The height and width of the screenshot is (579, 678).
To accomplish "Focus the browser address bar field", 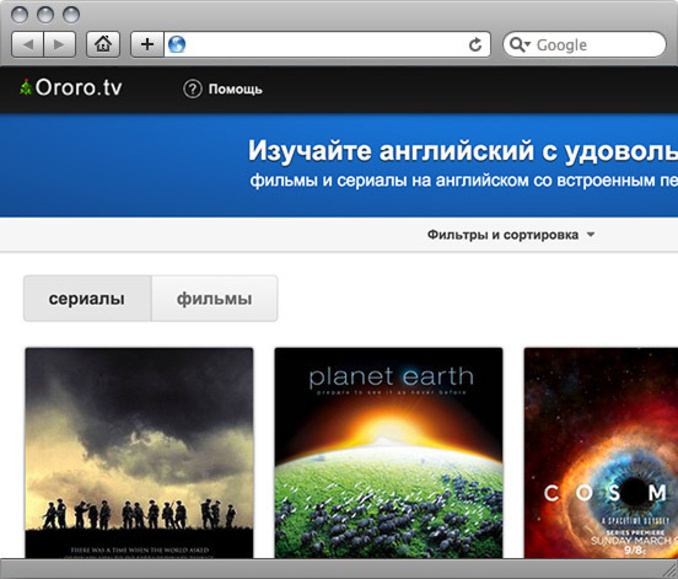I will (320, 44).
